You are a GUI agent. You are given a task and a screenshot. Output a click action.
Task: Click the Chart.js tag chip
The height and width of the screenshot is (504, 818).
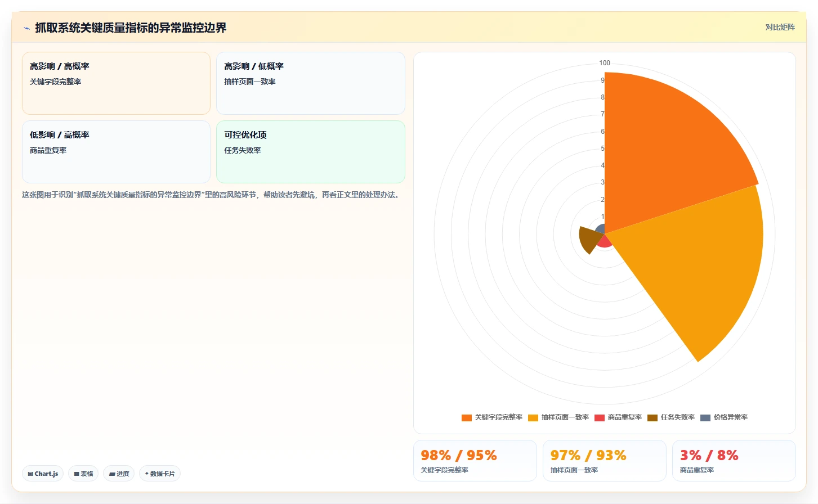click(x=43, y=474)
